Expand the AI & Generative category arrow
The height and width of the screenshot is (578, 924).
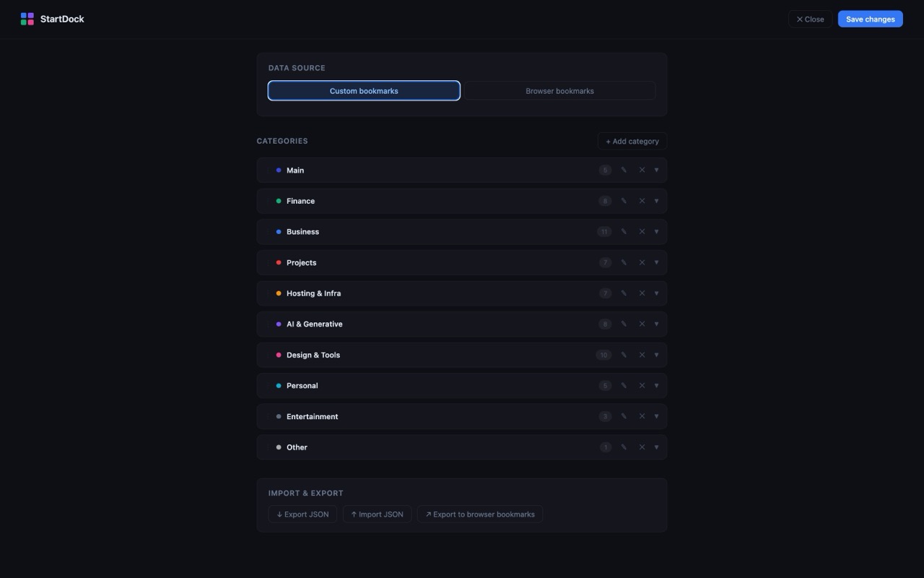click(656, 324)
